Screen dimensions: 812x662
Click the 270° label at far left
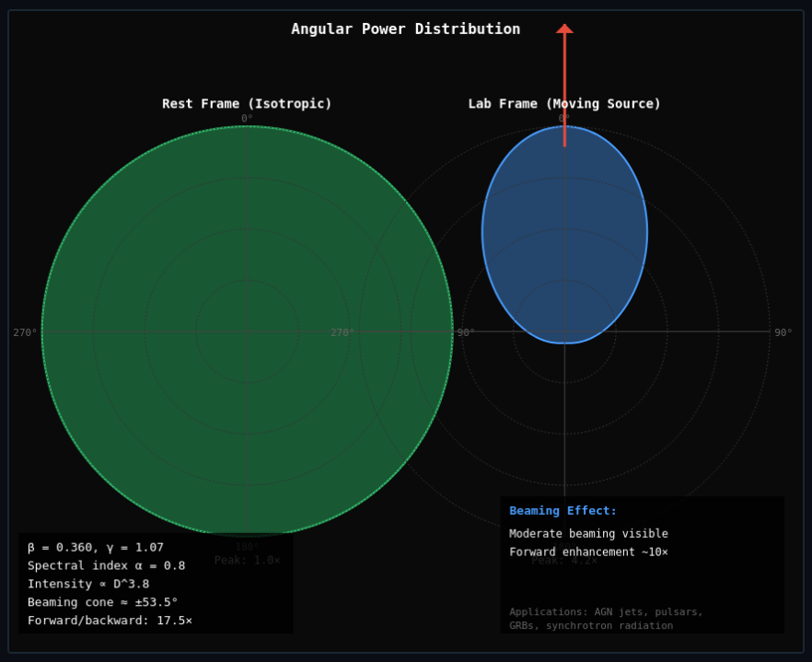pos(25,332)
